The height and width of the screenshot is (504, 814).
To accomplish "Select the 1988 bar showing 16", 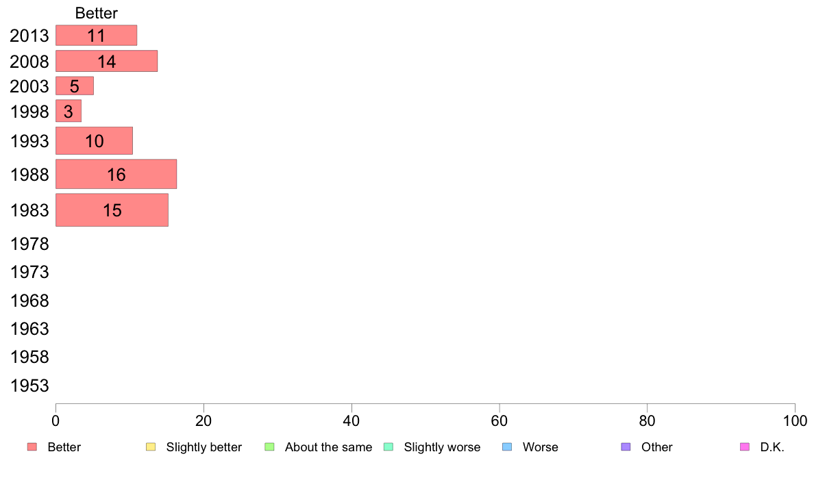I will click(x=116, y=174).
